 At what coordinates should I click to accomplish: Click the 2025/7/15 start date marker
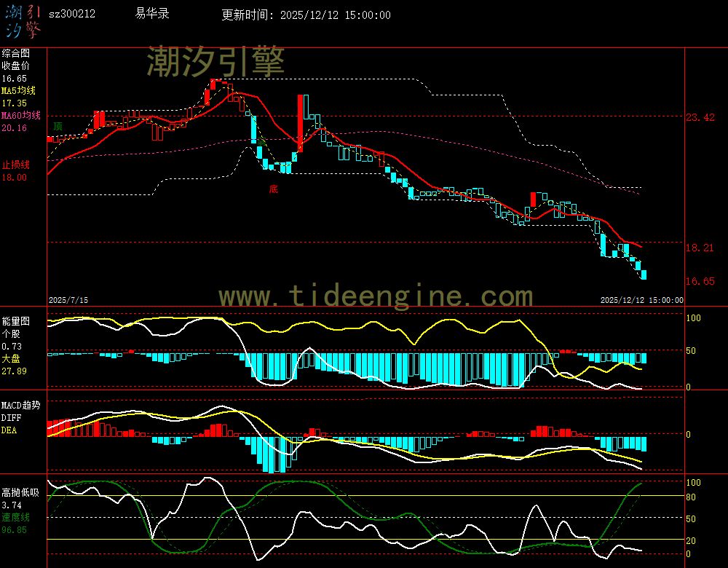click(x=68, y=300)
